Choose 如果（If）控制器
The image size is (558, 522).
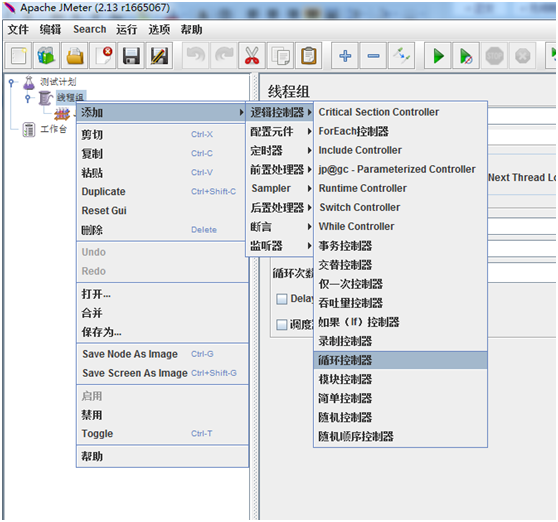(400, 322)
